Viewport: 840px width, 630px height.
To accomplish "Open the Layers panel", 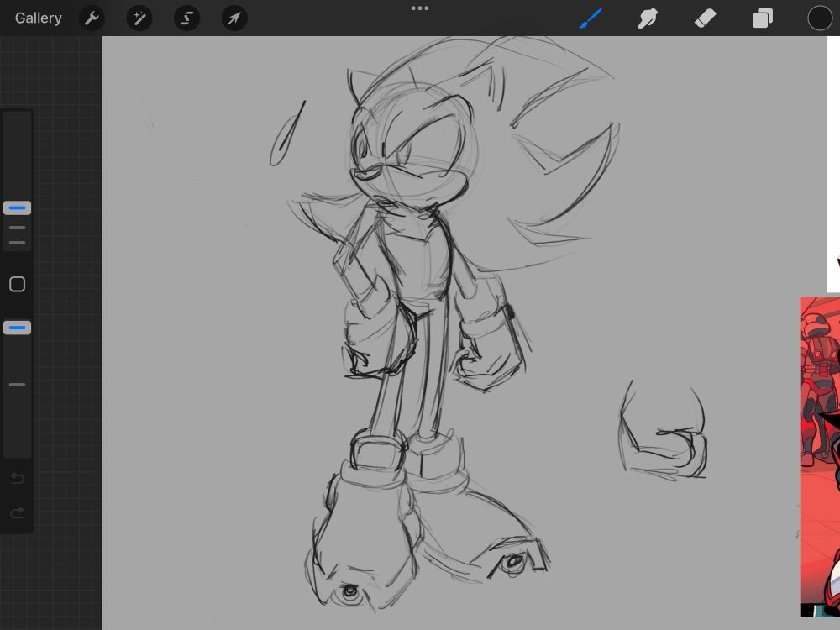I will point(763,18).
